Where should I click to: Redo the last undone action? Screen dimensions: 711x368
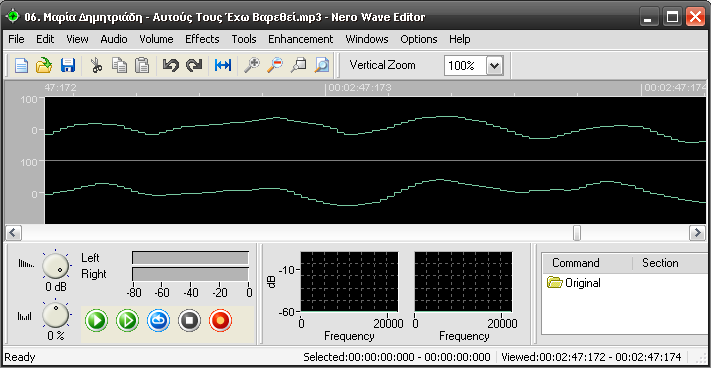pos(194,66)
